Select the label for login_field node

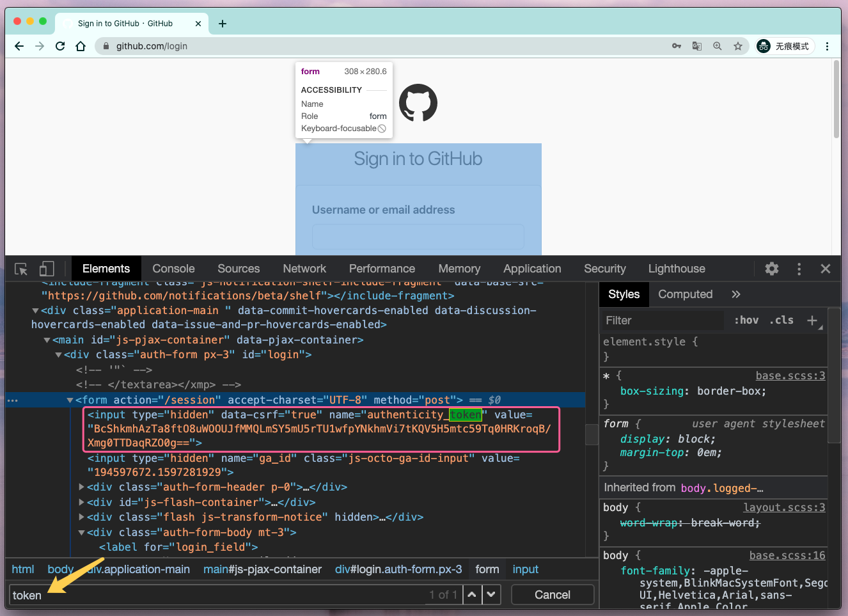tap(178, 547)
